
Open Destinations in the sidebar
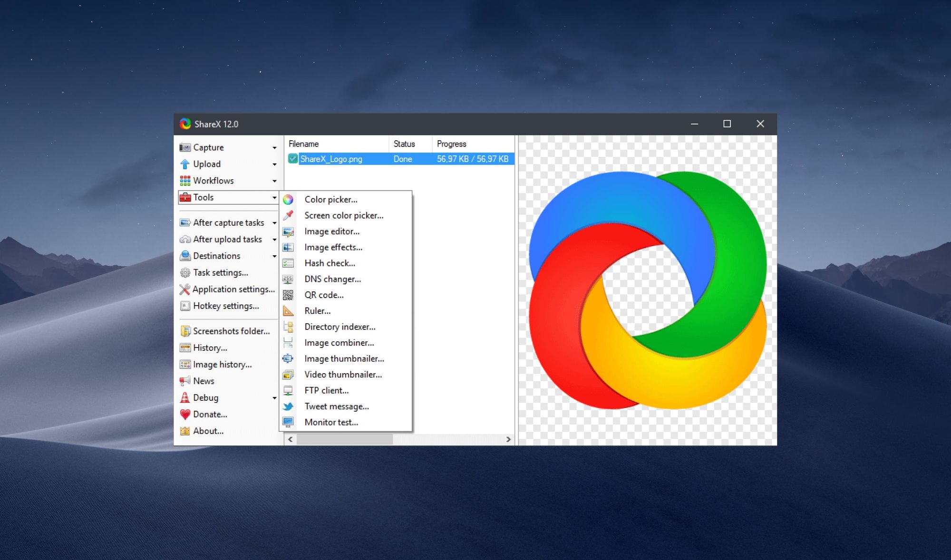(217, 256)
